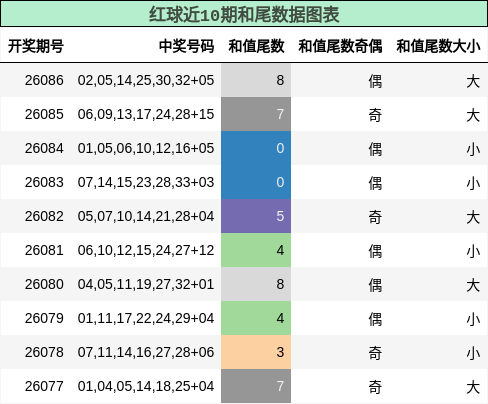Image resolution: width=488 pixels, height=404 pixels.
Task: Click the 和值尾数 column header
Action: coord(256,46)
